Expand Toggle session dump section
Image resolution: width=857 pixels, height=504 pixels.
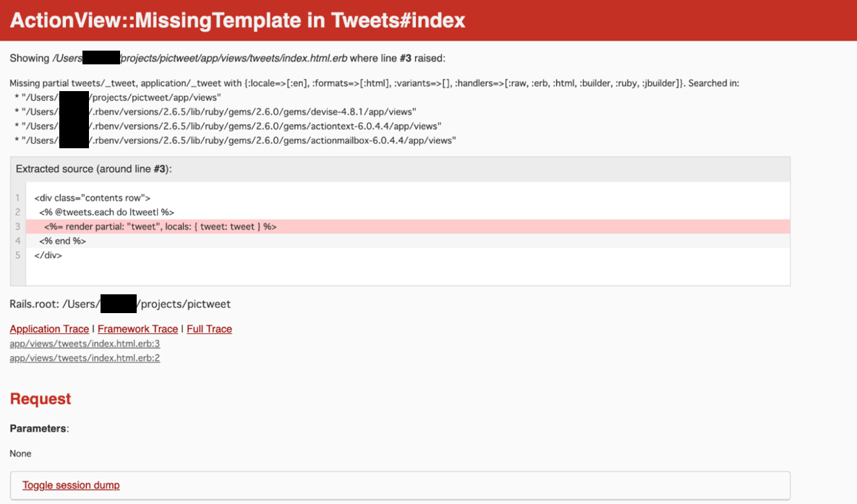[x=70, y=484]
